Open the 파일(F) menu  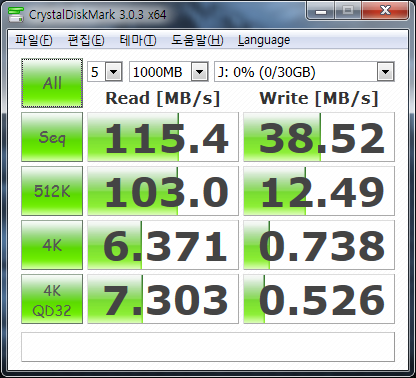tap(34, 40)
